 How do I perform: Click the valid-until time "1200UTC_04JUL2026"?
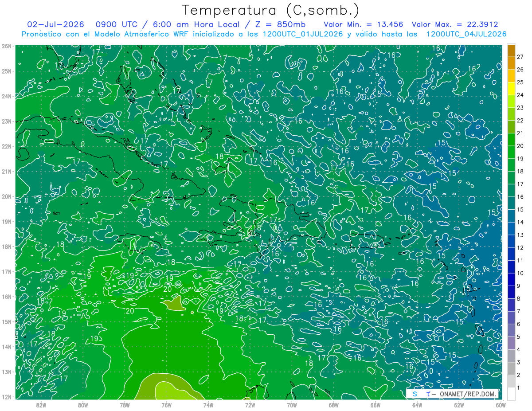[x=466, y=34]
